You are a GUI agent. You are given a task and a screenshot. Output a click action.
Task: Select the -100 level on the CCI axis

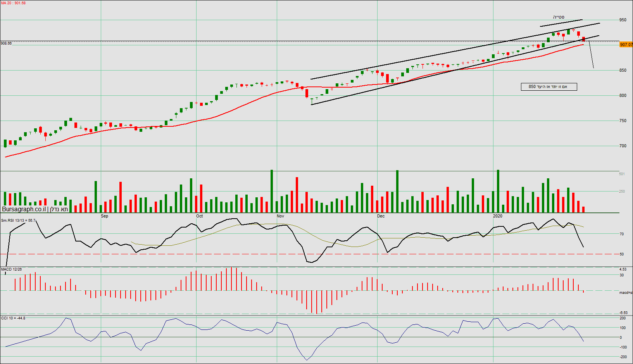point(623,347)
